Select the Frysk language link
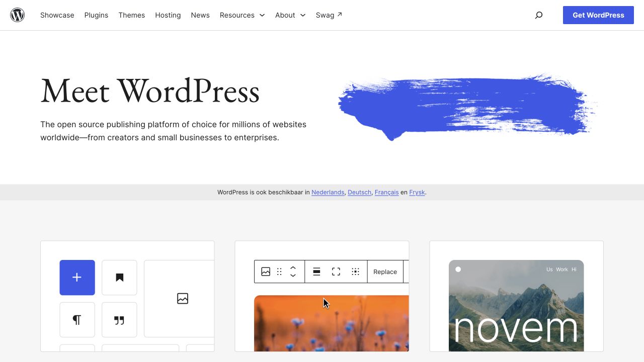Screen dimensions: 644x362 [x=417, y=192]
